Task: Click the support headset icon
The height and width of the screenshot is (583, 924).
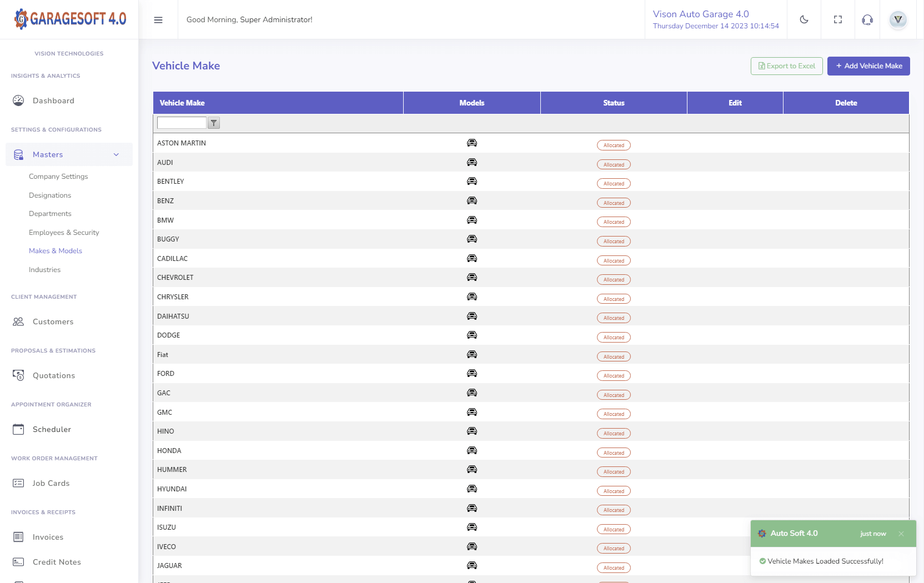Action: coord(867,19)
